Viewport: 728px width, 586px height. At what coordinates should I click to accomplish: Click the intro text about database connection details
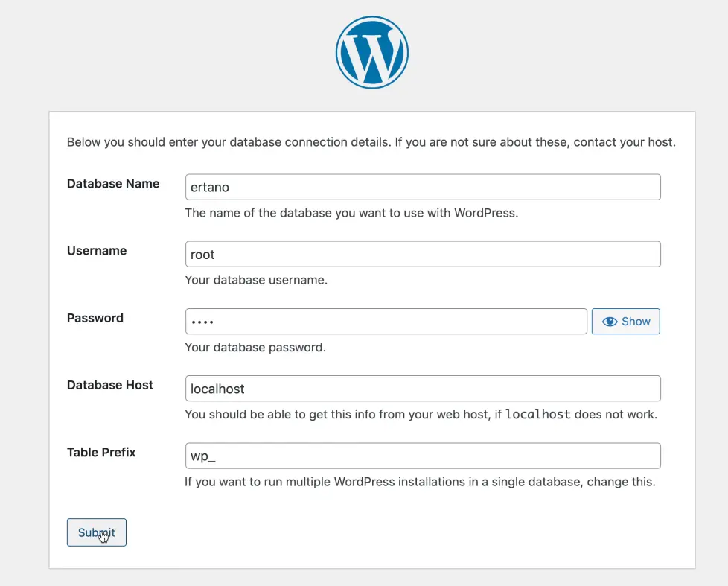click(371, 142)
